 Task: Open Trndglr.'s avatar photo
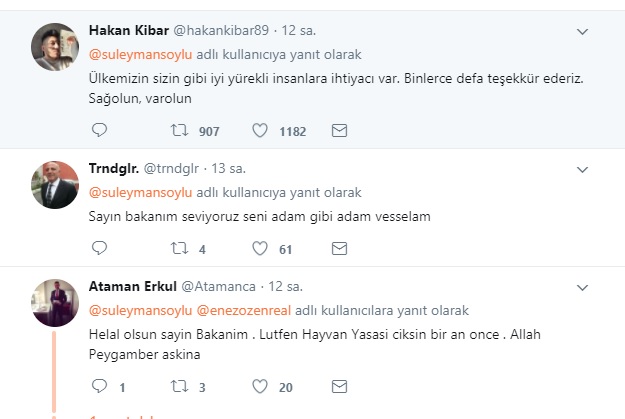(x=55, y=184)
